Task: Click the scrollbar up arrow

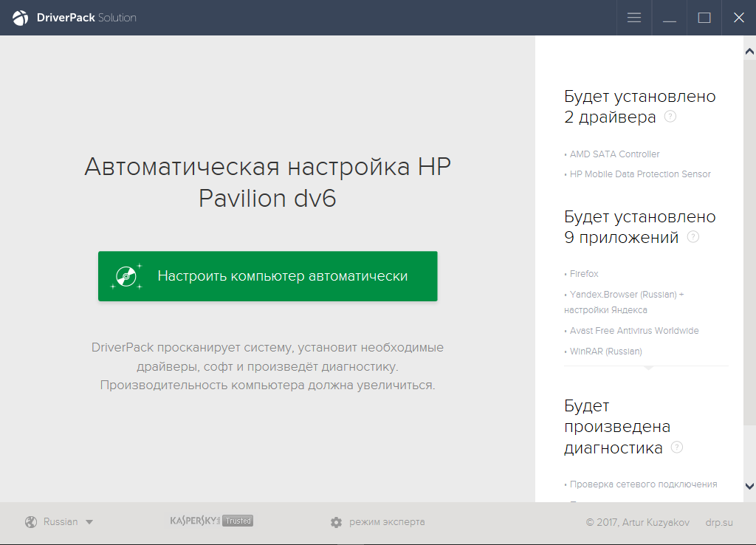Action: click(x=750, y=51)
